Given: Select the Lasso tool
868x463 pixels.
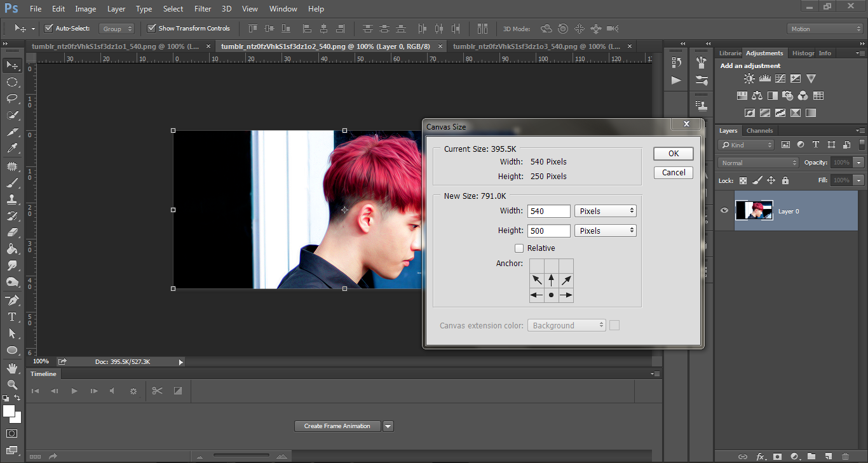Looking at the screenshot, I should click(x=12, y=98).
